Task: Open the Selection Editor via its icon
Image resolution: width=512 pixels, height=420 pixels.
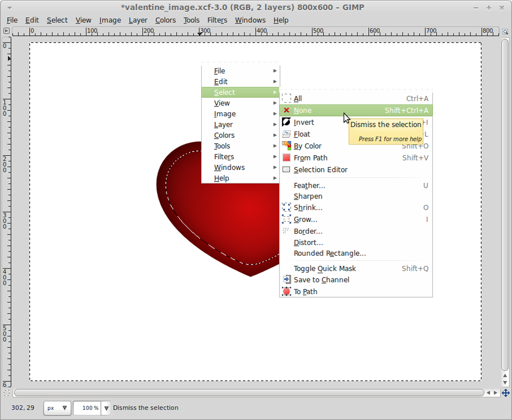Action: click(x=287, y=169)
